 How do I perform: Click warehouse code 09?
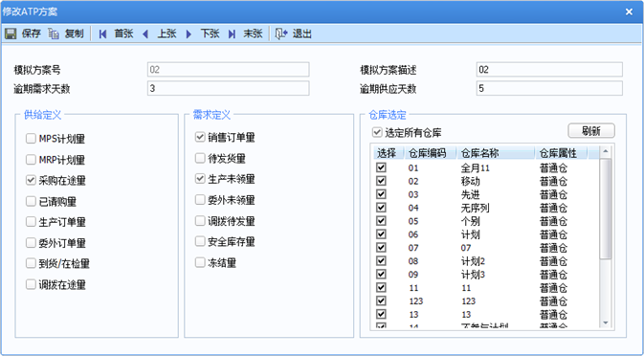click(x=413, y=275)
